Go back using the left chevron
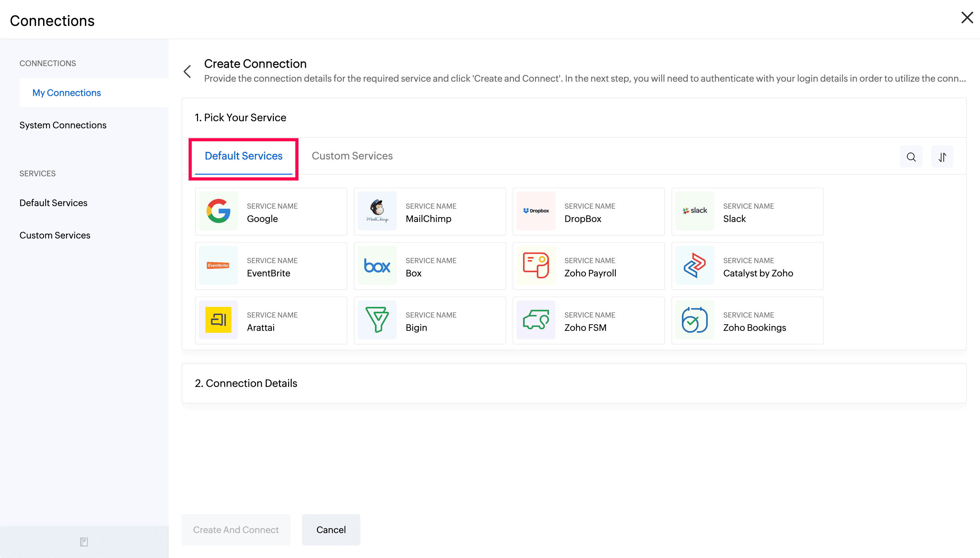Screen dimensions: 980x558 point(187,71)
